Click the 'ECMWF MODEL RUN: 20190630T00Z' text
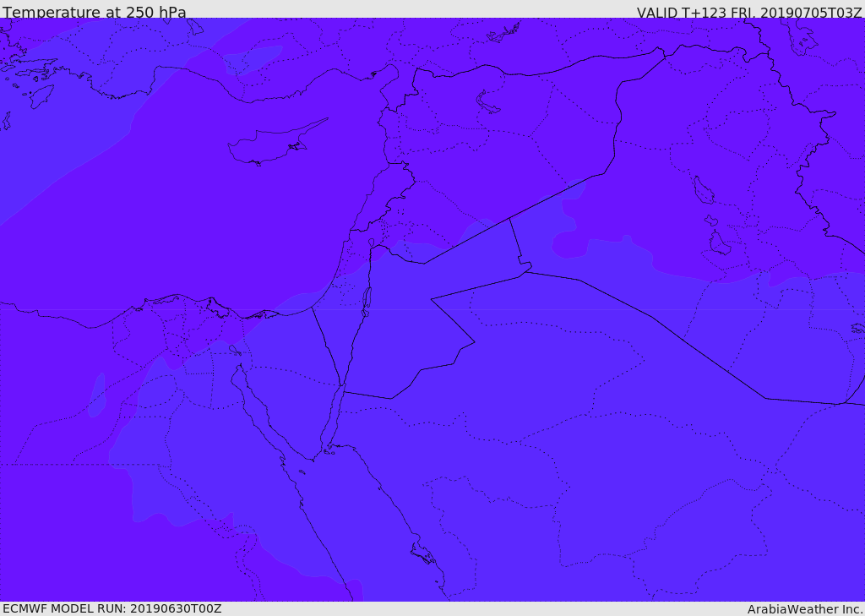Image resolution: width=865 pixels, height=616 pixels. click(x=112, y=608)
